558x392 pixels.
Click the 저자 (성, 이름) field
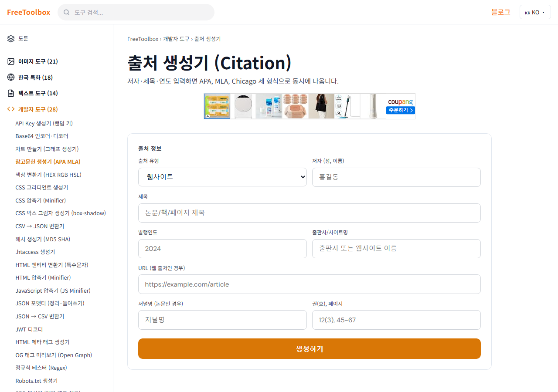396,177
